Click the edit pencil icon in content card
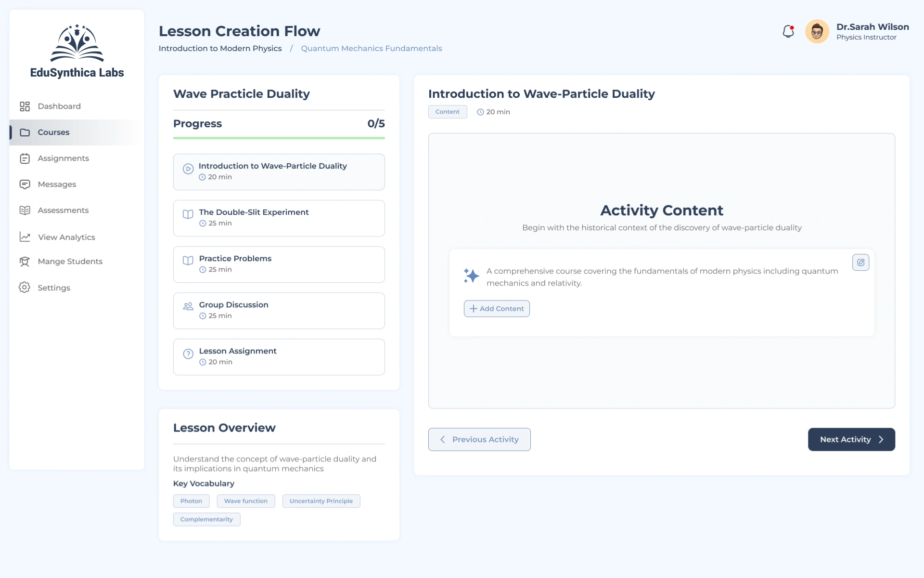This screenshot has height=578, width=924. (860, 263)
